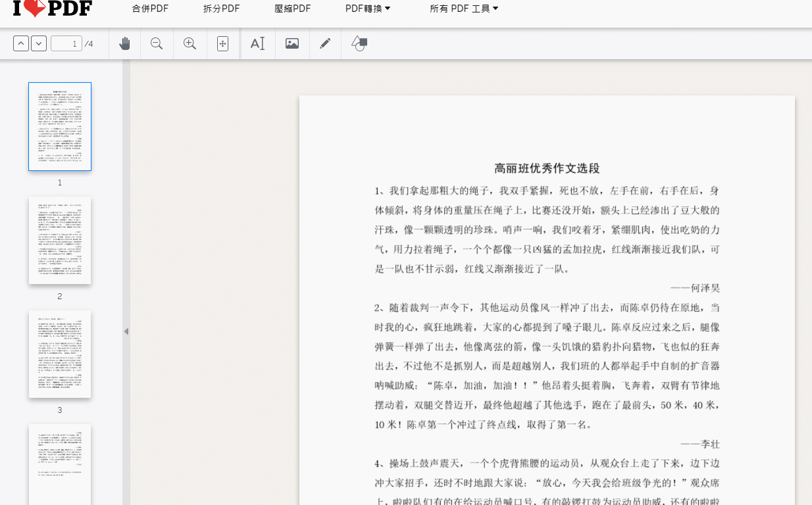Open 合併PDF tool
812x505 pixels.
[150, 9]
